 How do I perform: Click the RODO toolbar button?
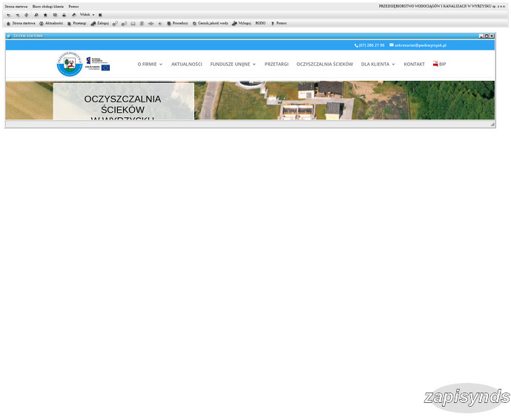pos(260,23)
